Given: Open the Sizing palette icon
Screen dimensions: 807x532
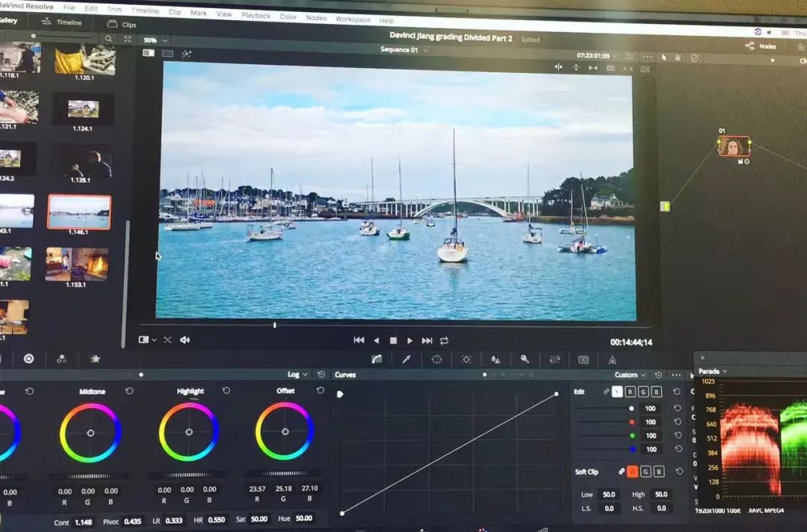Looking at the screenshot, I should coord(554,359).
